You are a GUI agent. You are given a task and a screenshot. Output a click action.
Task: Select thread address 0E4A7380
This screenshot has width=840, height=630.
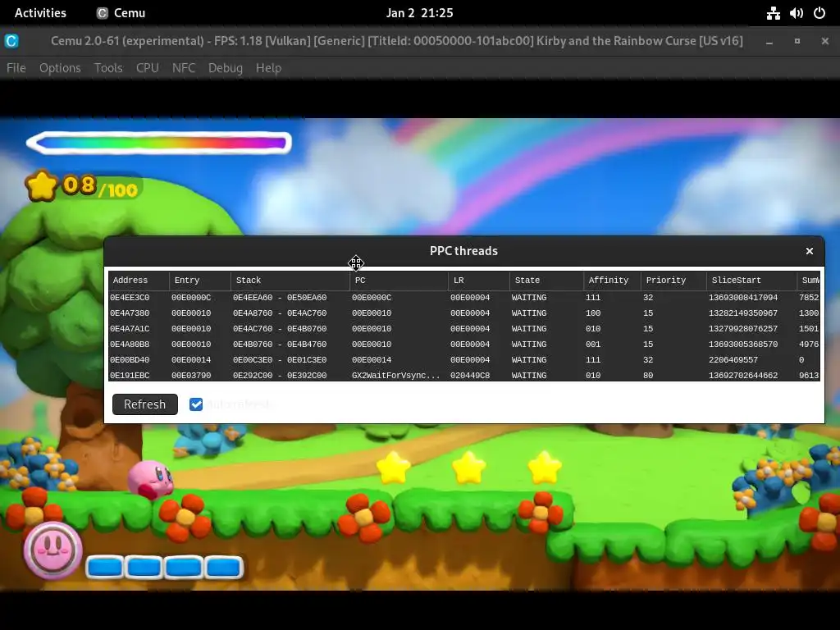(x=130, y=313)
